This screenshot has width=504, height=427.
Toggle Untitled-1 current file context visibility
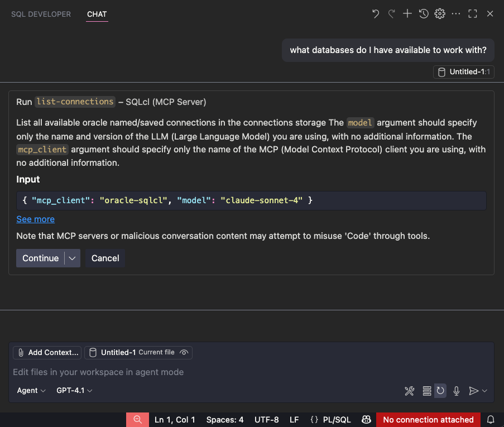point(184,352)
